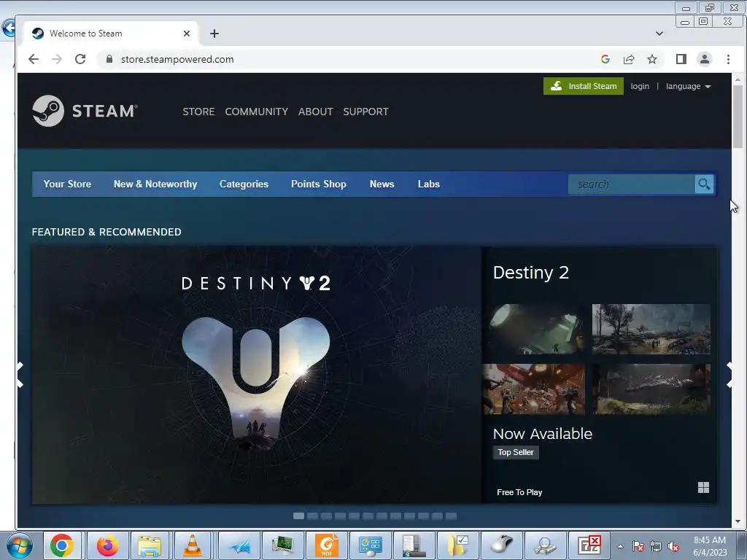This screenshot has width=747, height=560.
Task: Click the share this page icon
Action: (x=629, y=59)
